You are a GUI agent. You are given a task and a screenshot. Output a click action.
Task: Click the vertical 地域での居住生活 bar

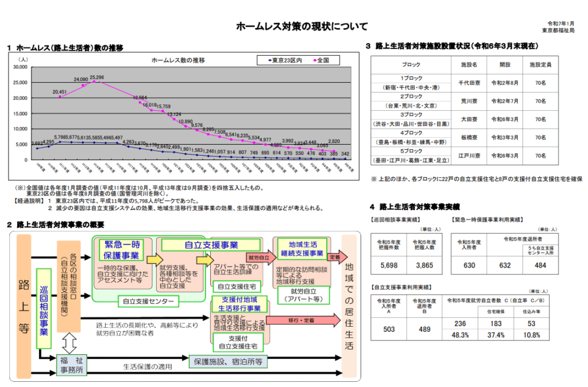[x=349, y=306]
